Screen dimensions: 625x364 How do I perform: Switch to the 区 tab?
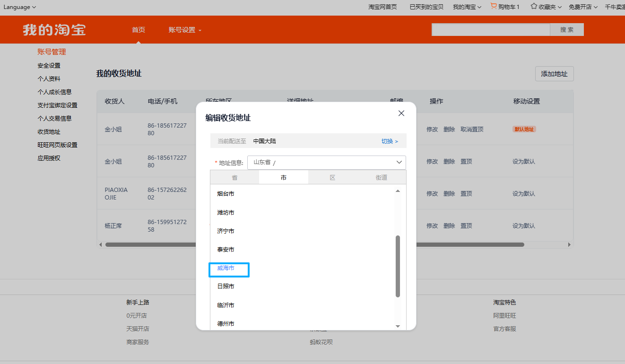pyautogui.click(x=332, y=178)
